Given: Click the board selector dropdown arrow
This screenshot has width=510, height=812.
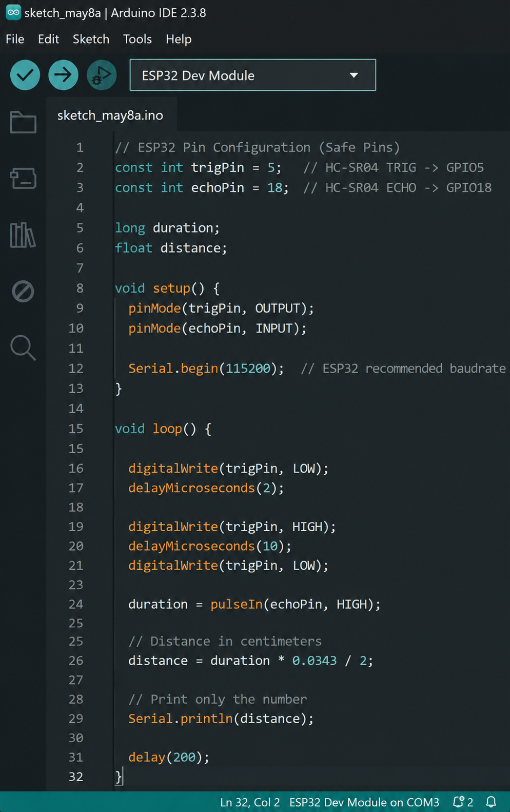Looking at the screenshot, I should point(354,75).
